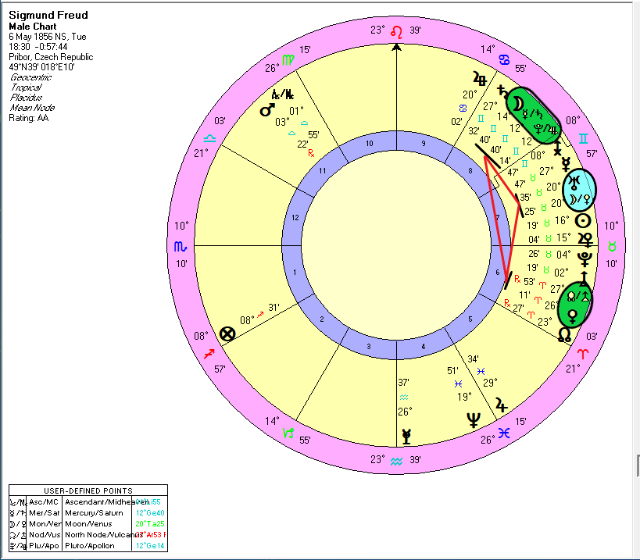Select the North Node glyph at 23° Aries

pyautogui.click(x=564, y=334)
